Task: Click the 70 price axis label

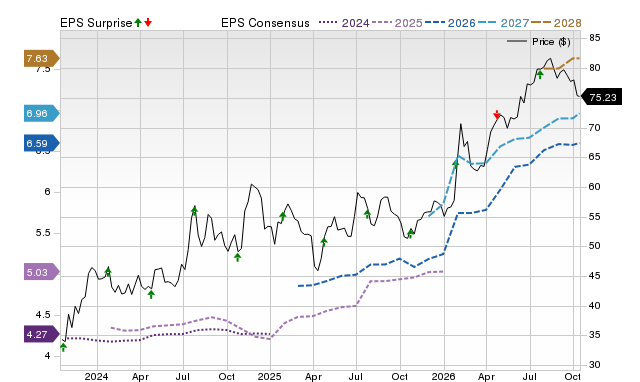Action: click(595, 128)
